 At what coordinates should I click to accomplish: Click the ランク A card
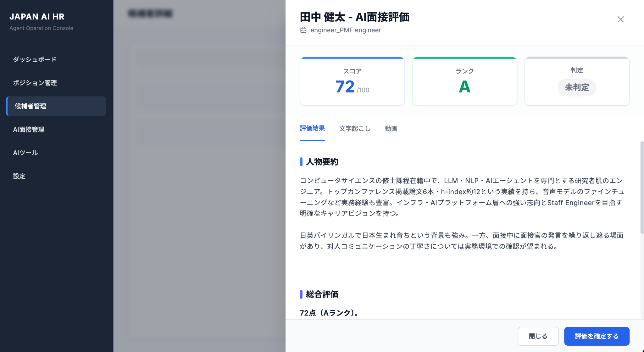pos(464,81)
